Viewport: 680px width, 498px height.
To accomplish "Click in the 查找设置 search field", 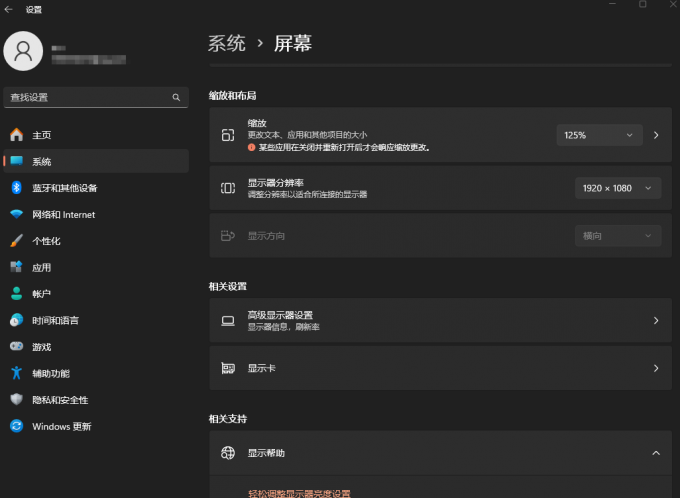I will pos(96,97).
